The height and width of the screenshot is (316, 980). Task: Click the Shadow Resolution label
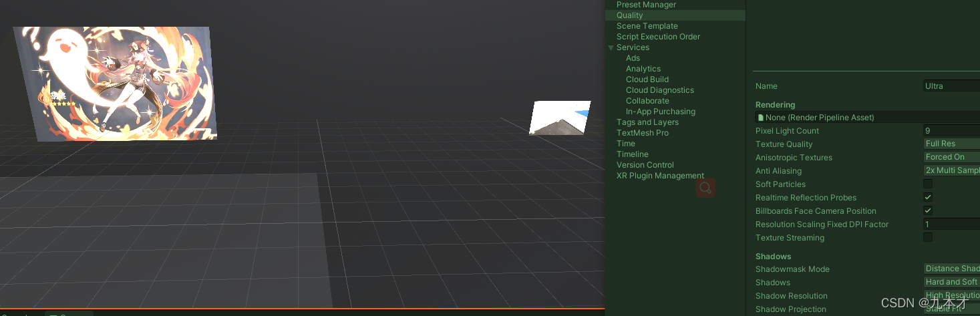pos(791,296)
